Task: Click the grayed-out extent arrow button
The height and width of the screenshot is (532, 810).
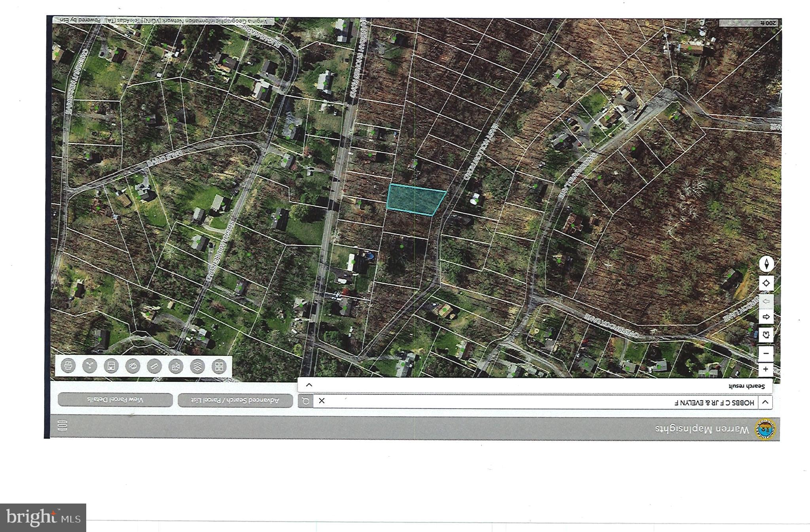Action: tap(766, 302)
